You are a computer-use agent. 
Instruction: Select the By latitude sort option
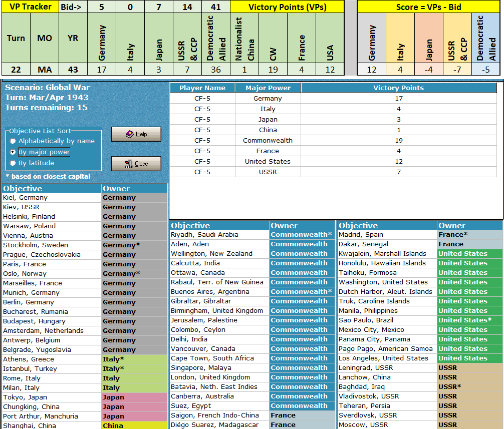[32, 163]
